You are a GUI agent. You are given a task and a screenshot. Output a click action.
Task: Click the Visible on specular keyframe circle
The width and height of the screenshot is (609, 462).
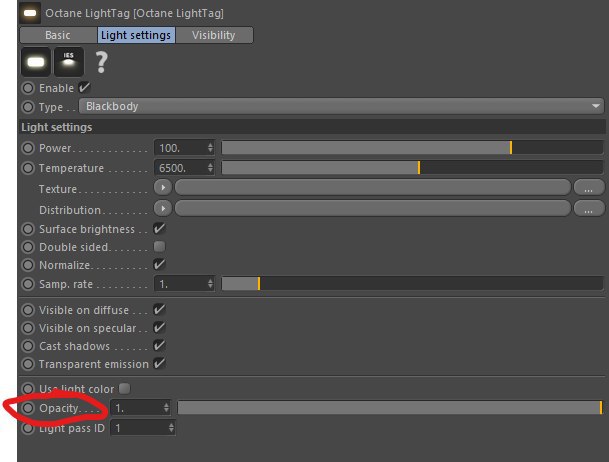pyautogui.click(x=28, y=328)
